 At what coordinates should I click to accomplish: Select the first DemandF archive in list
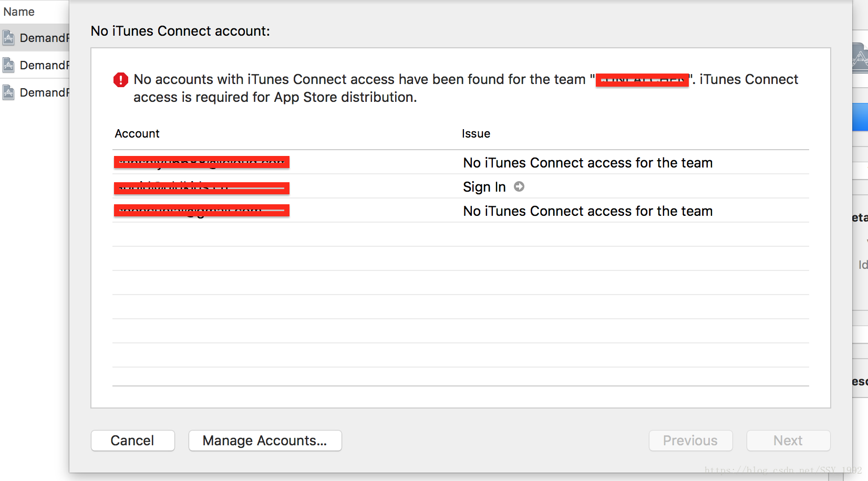[35, 38]
